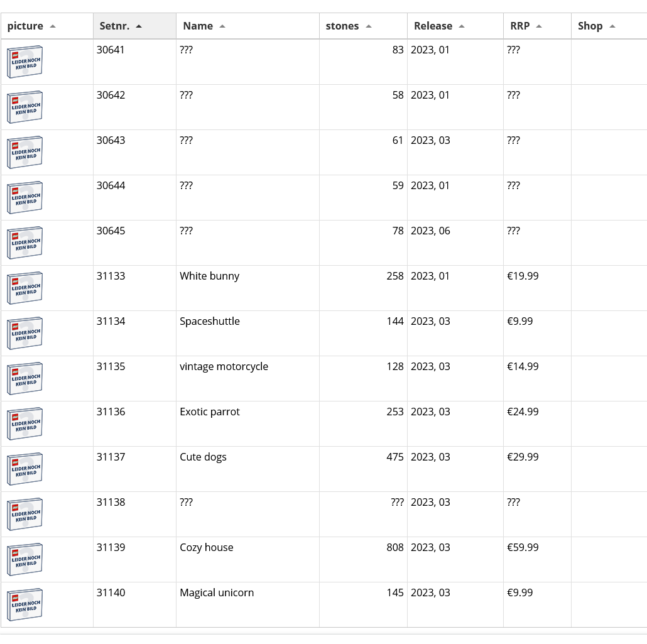The height and width of the screenshot is (644, 647).
Task: Click set number 30645
Action: (x=111, y=231)
